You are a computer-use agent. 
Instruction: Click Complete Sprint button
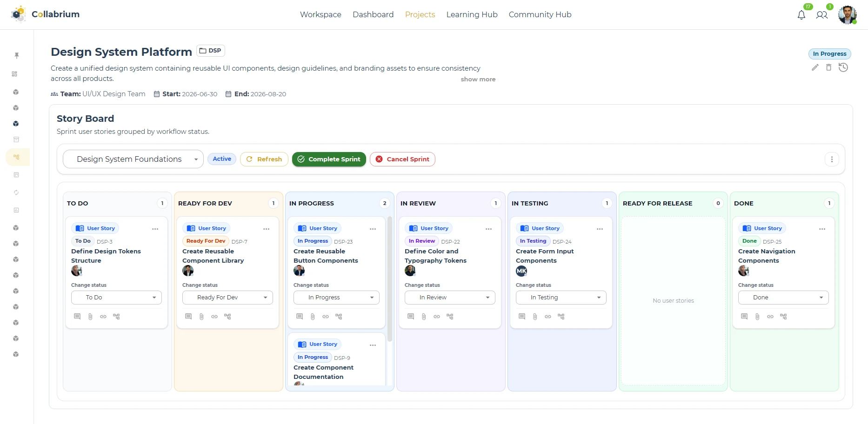pos(329,159)
